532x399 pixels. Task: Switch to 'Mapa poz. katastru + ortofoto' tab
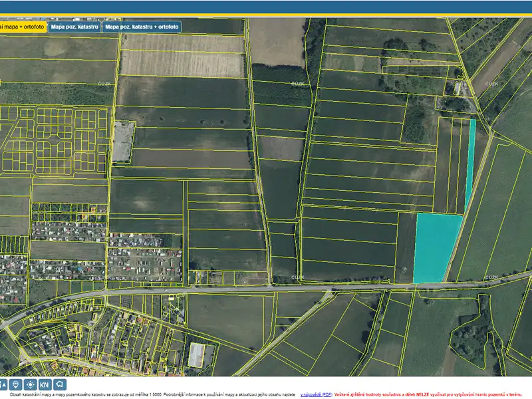pos(142,27)
